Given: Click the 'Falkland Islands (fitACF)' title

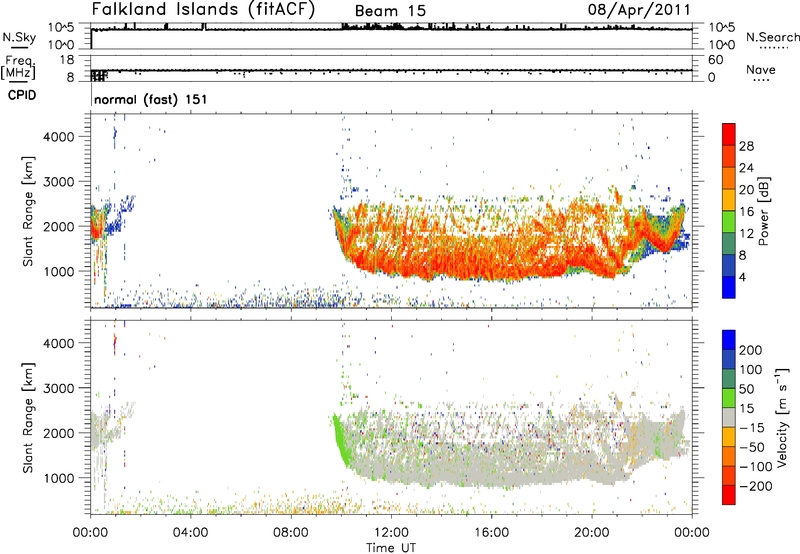Looking at the screenshot, I should pos(203,9).
